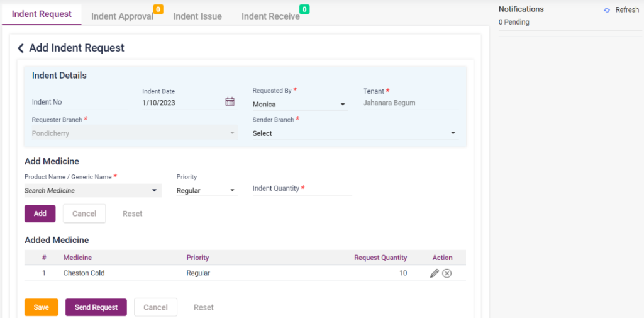The height and width of the screenshot is (318, 644).
Task: Remove Cheston Cold using the delete icon
Action: (x=447, y=273)
